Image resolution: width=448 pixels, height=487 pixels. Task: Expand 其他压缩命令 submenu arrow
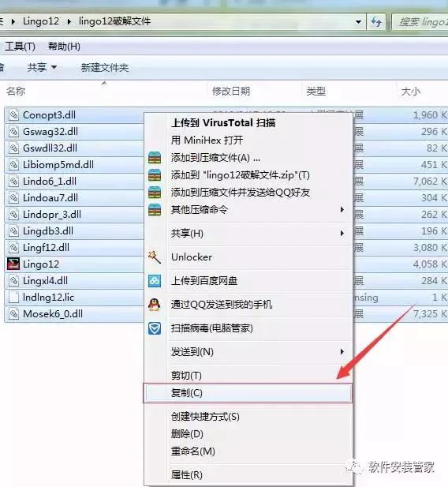coord(342,210)
